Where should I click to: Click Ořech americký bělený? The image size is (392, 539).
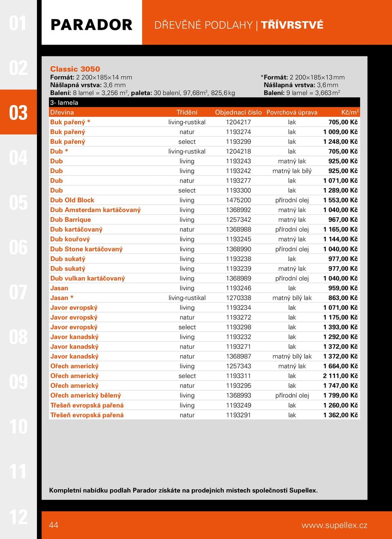coord(86,396)
